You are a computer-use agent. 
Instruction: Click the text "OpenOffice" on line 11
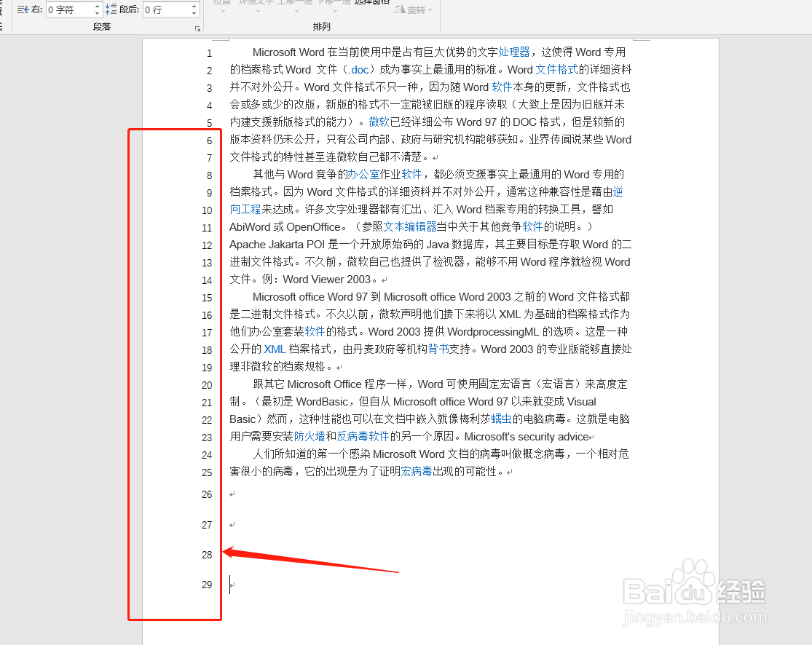pyautogui.click(x=313, y=226)
